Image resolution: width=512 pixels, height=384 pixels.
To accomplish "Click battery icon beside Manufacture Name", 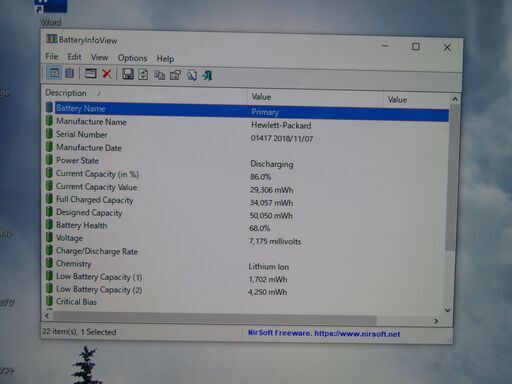I will [49, 120].
